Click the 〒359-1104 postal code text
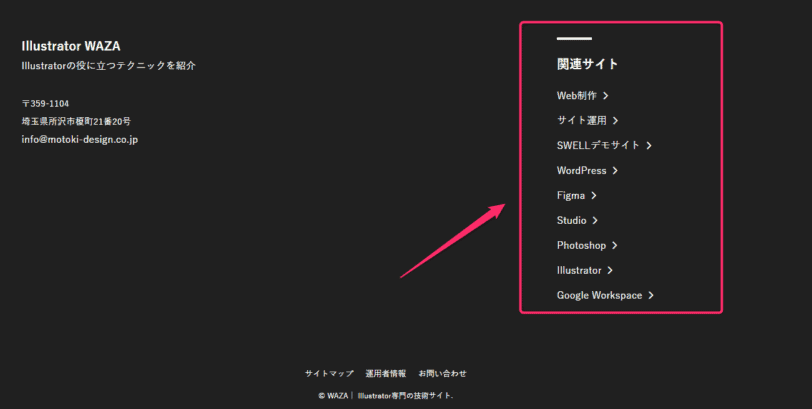Image resolution: width=812 pixels, height=409 pixels. tap(45, 104)
